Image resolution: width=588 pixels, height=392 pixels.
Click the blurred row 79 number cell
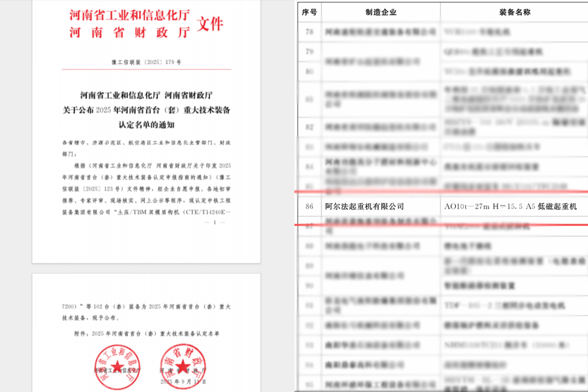click(309, 52)
